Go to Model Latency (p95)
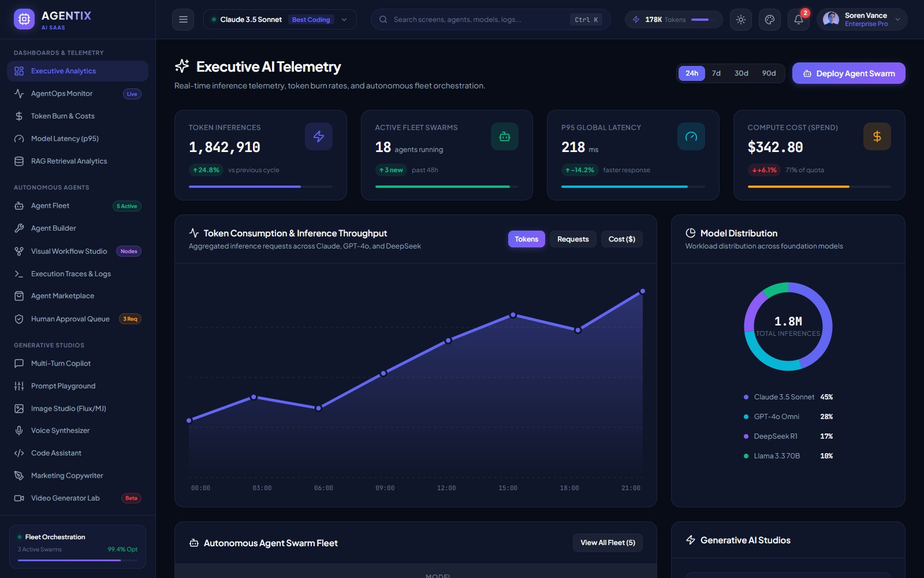 pyautogui.click(x=77, y=139)
